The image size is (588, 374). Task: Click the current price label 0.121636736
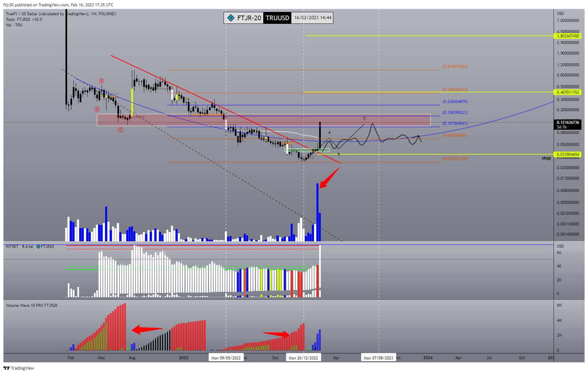pyautogui.click(x=567, y=122)
